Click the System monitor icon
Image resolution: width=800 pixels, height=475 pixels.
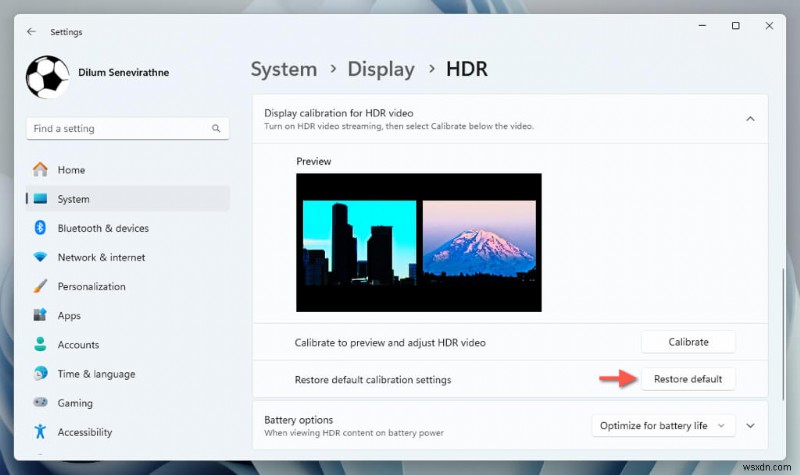pyautogui.click(x=40, y=199)
